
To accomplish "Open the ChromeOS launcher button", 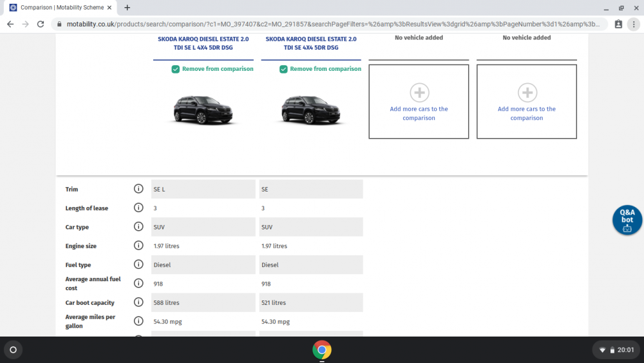I will click(13, 350).
